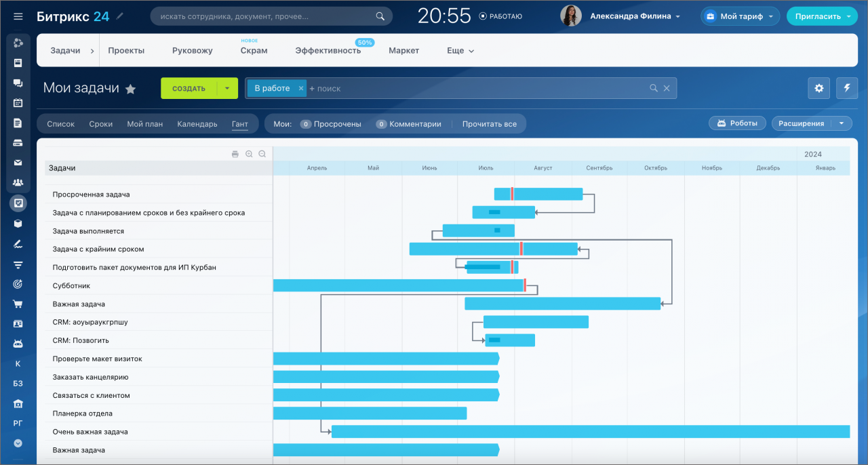
Task: Open the settings gear button
Action: click(x=819, y=88)
